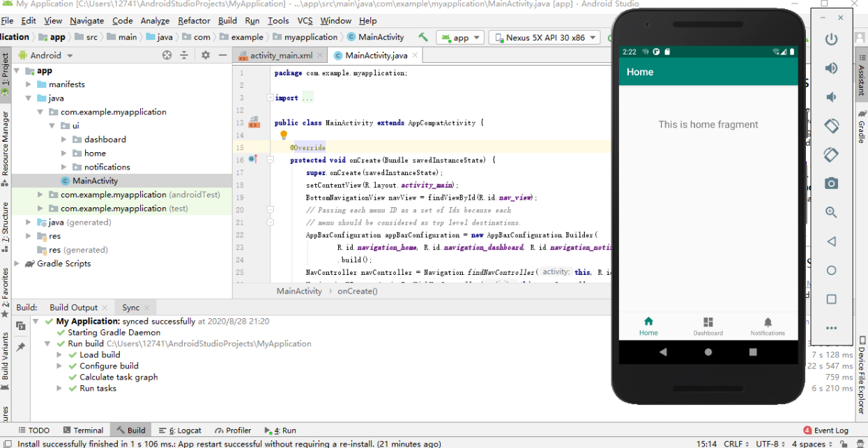Expand the Load build task

tap(61, 354)
